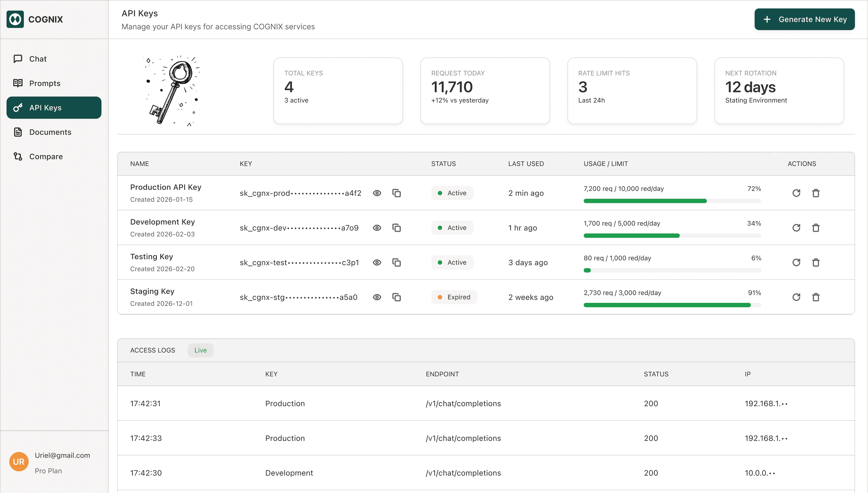Copy the Production API key
Image resolution: width=868 pixels, height=493 pixels.
click(396, 193)
